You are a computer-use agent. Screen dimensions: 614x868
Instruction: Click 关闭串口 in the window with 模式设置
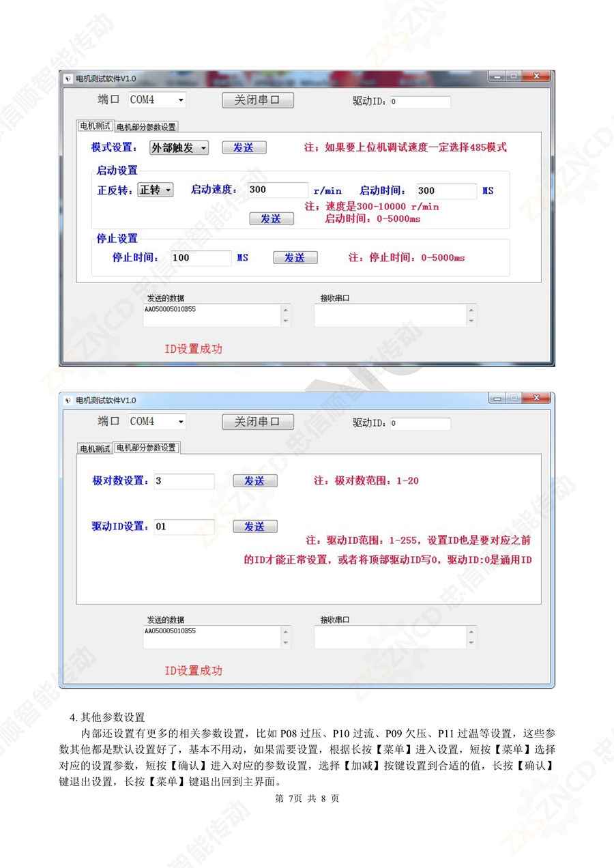coord(258,100)
